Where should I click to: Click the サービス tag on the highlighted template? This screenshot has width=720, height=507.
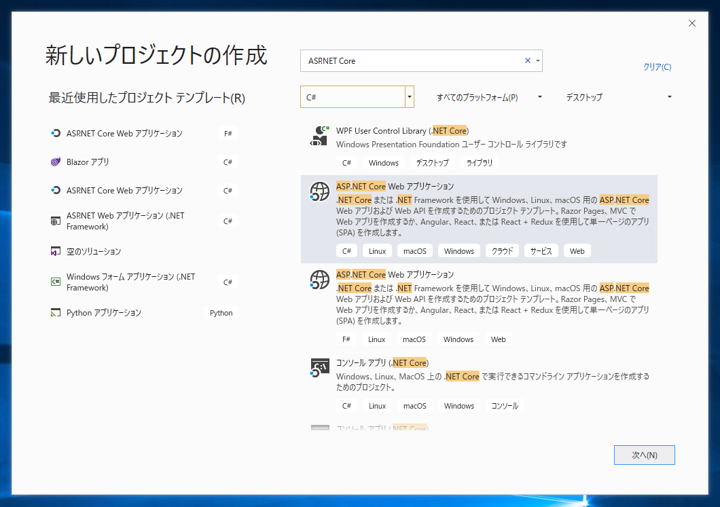pos(541,251)
